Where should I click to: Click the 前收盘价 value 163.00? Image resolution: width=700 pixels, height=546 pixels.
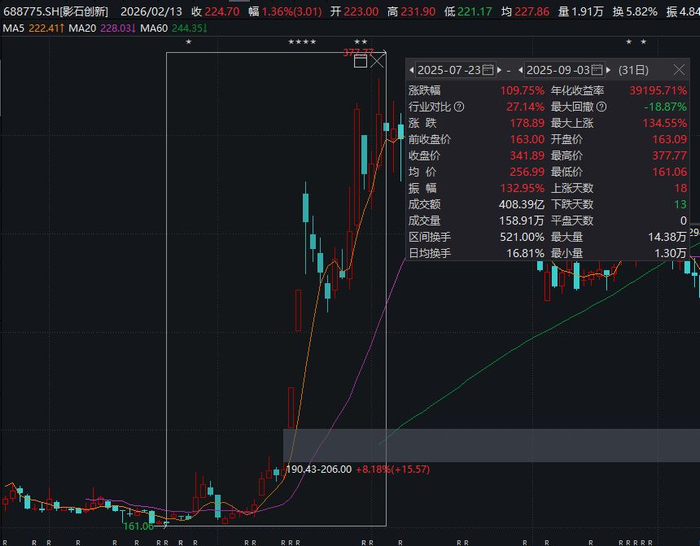(527, 139)
